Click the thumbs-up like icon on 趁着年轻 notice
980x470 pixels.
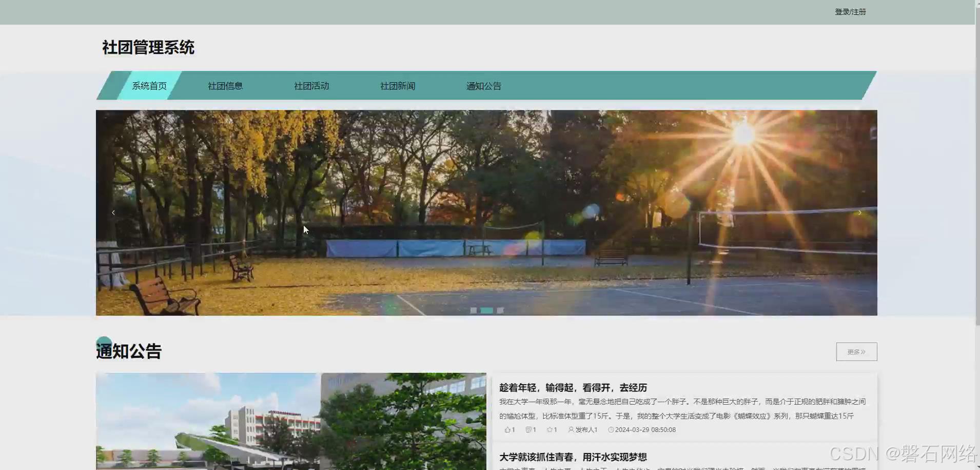(508, 429)
